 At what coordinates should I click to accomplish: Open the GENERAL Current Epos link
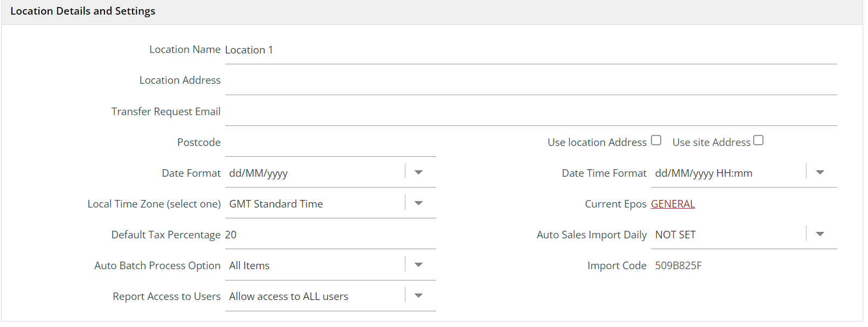(x=673, y=204)
